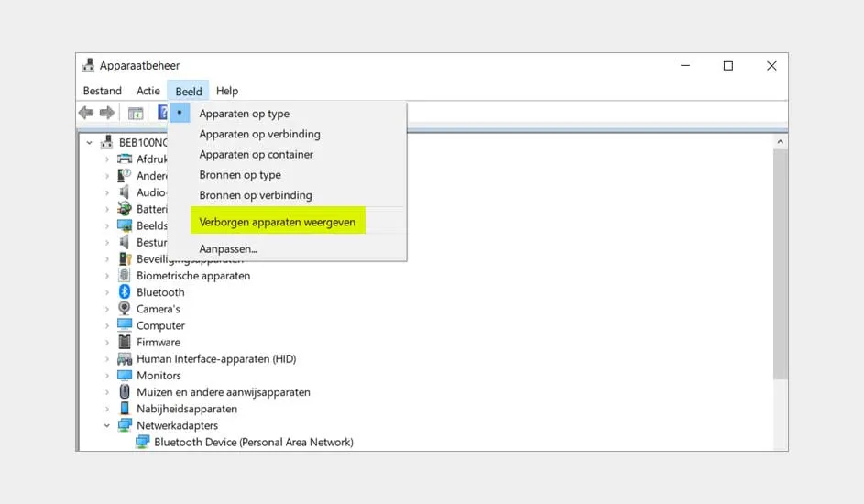This screenshot has height=504, width=864.
Task: Click the Biometrische apparaten fingerprint icon
Action: (125, 276)
